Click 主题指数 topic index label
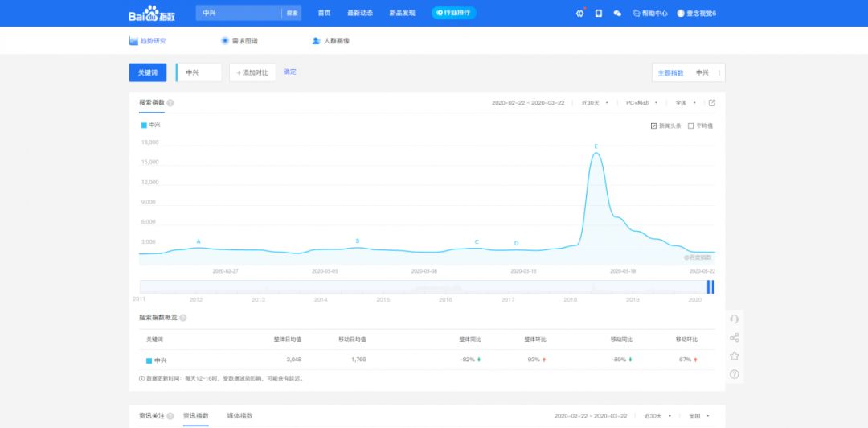This screenshot has width=868, height=428. 670,72
